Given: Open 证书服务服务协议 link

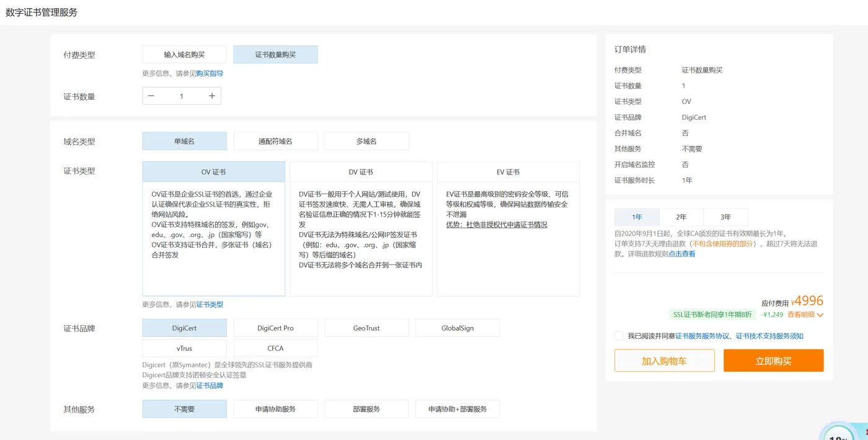Looking at the screenshot, I should click(702, 336).
